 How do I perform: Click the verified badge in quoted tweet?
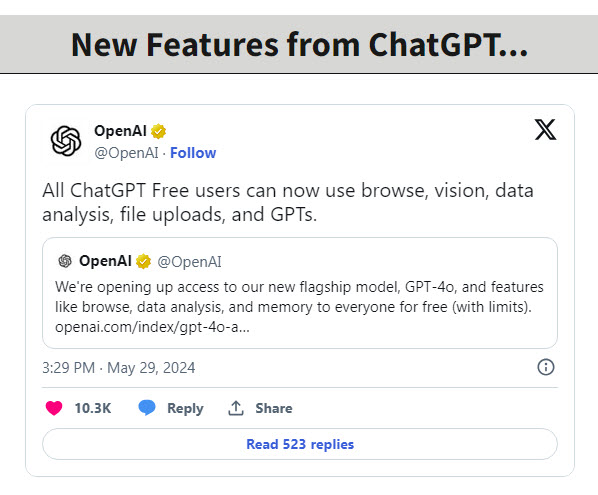tap(143, 261)
